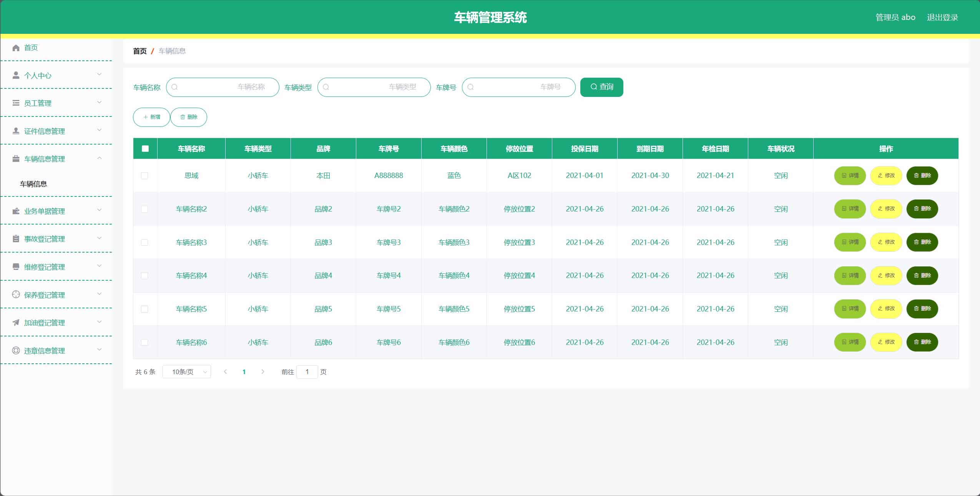
Task: Click the stamp icon for 证件信息管理
Action: (x=16, y=131)
